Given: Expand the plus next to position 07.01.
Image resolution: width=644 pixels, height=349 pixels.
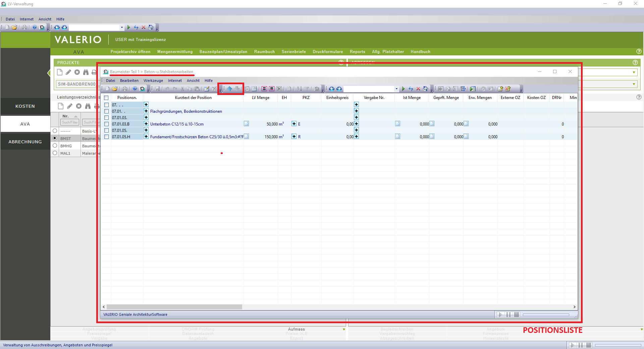Looking at the screenshot, I should click(x=146, y=111).
